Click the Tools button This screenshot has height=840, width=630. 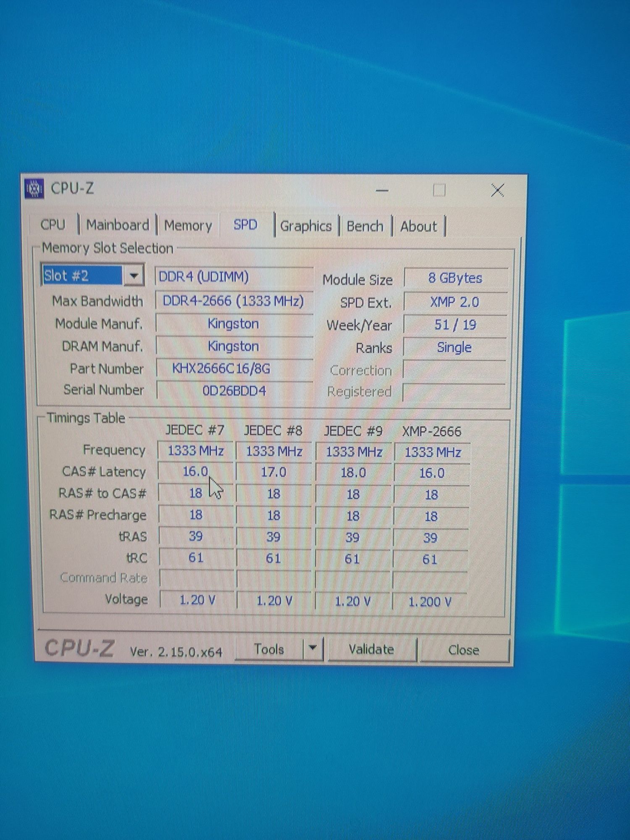click(x=269, y=649)
